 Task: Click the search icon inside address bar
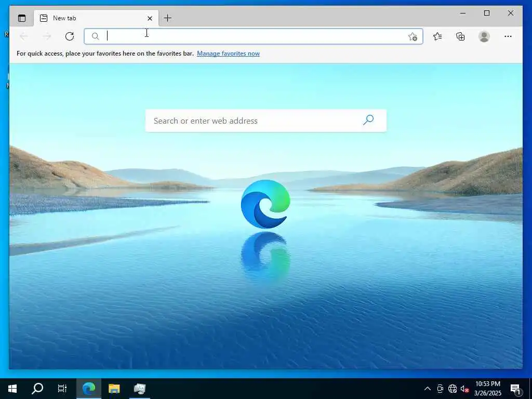[x=96, y=36]
